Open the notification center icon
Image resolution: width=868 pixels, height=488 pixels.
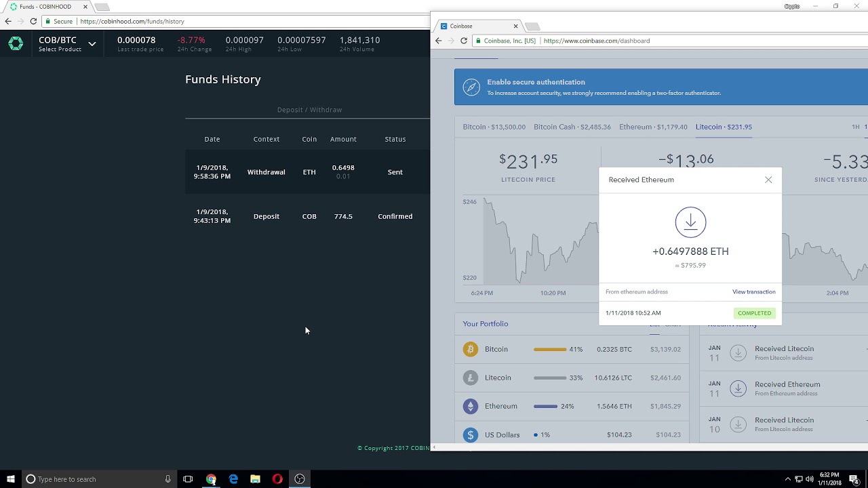click(854, 479)
